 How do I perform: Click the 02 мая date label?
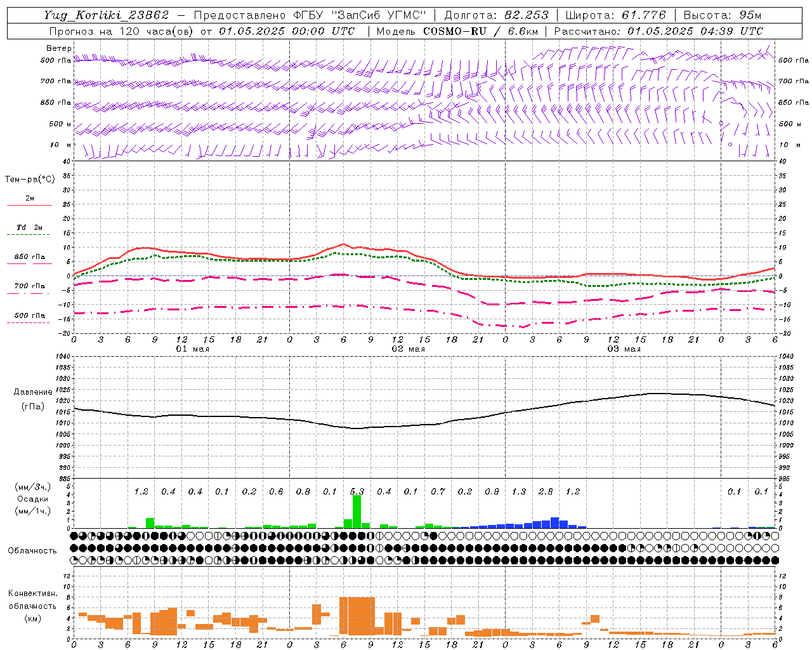point(409,349)
